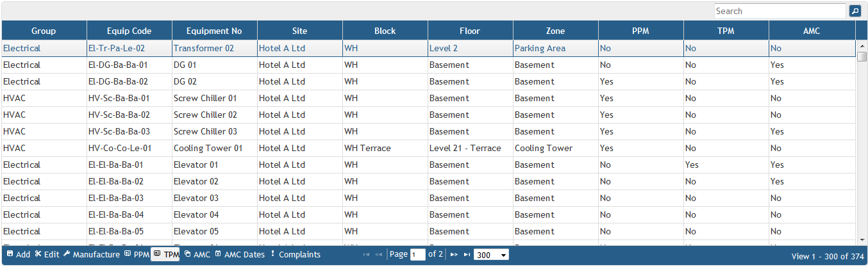Click the Add record icon
The width and height of the screenshot is (868, 267).
pos(10,254)
